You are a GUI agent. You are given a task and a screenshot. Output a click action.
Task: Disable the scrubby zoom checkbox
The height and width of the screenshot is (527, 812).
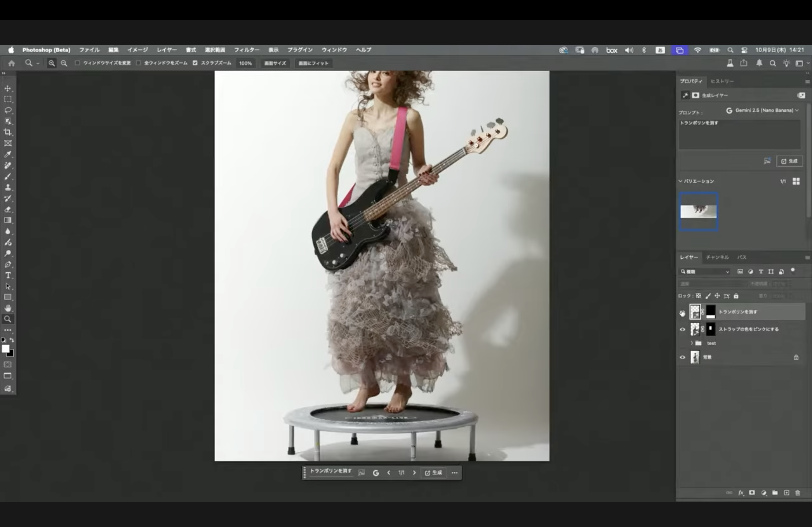coord(195,63)
